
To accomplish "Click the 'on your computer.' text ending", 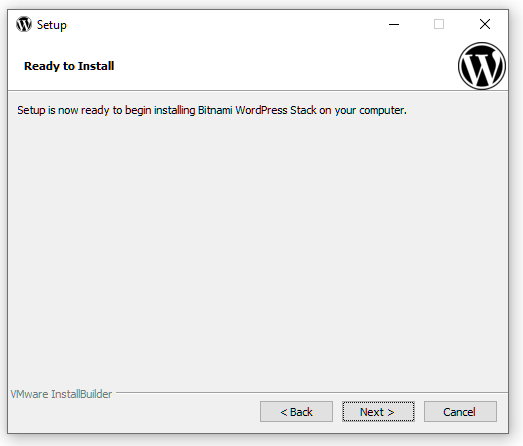I will click(363, 110).
